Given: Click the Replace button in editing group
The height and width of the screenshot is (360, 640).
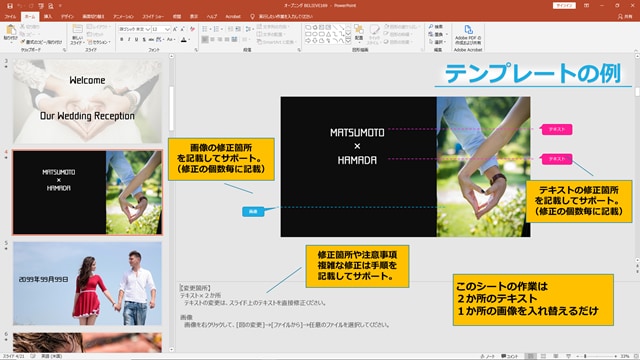Looking at the screenshot, I should pos(438,34).
